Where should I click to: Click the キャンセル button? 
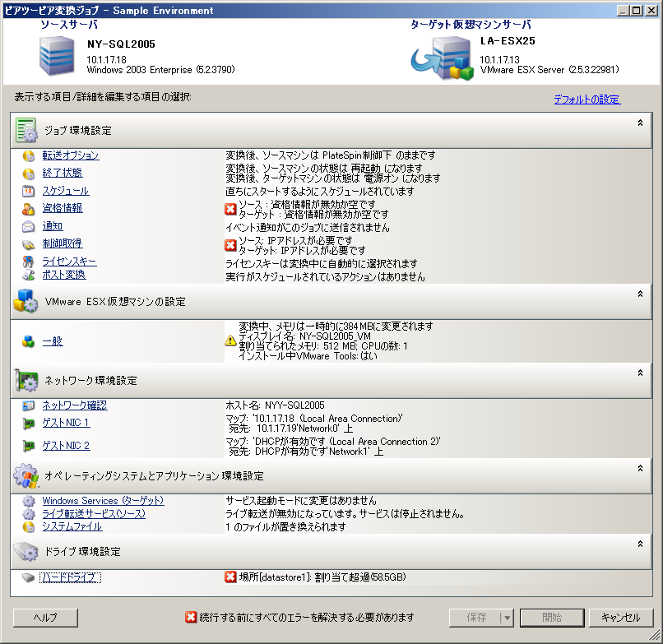(x=621, y=618)
